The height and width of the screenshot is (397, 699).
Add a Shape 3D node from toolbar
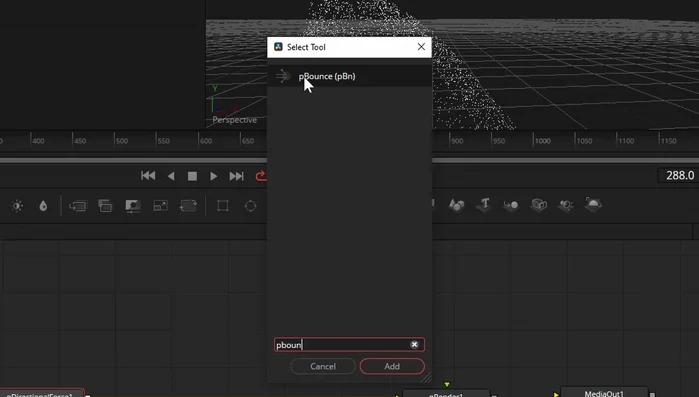point(456,205)
